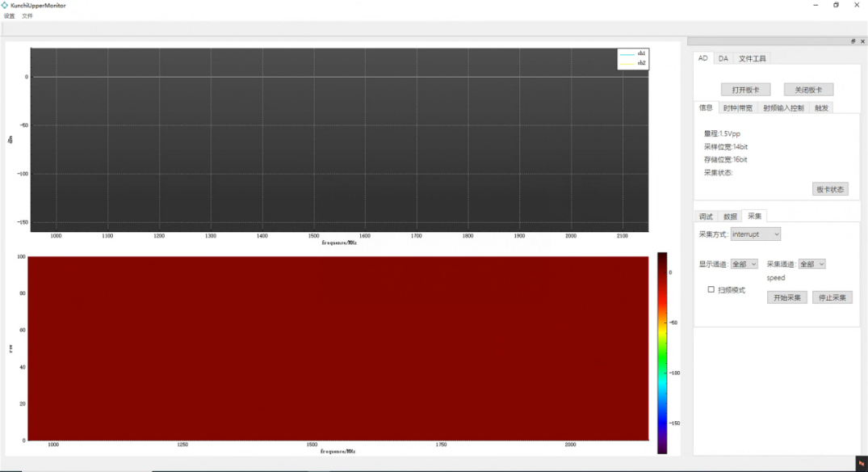Click the 量程:1.5Vpp text
Viewport: 868px width, 472px height.
tap(722, 133)
